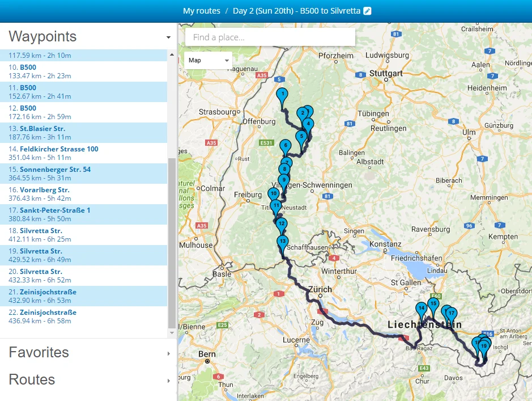Select waypoint 10 B500
The height and width of the screenshot is (401, 532).
pyautogui.click(x=83, y=71)
